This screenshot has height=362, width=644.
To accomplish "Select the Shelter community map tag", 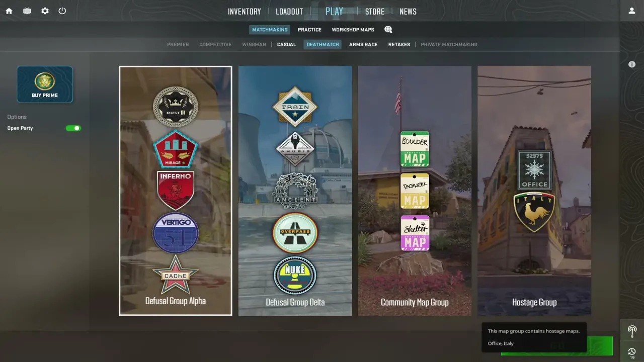I will point(415,233).
